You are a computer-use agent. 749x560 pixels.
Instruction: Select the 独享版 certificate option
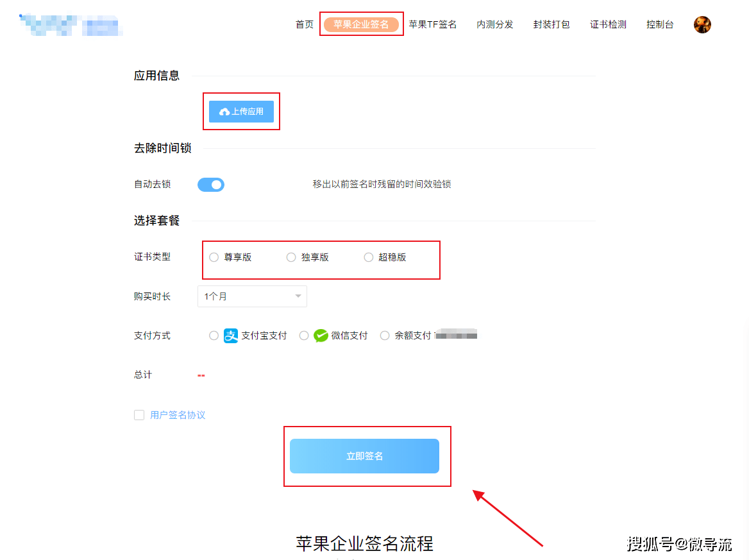291,257
